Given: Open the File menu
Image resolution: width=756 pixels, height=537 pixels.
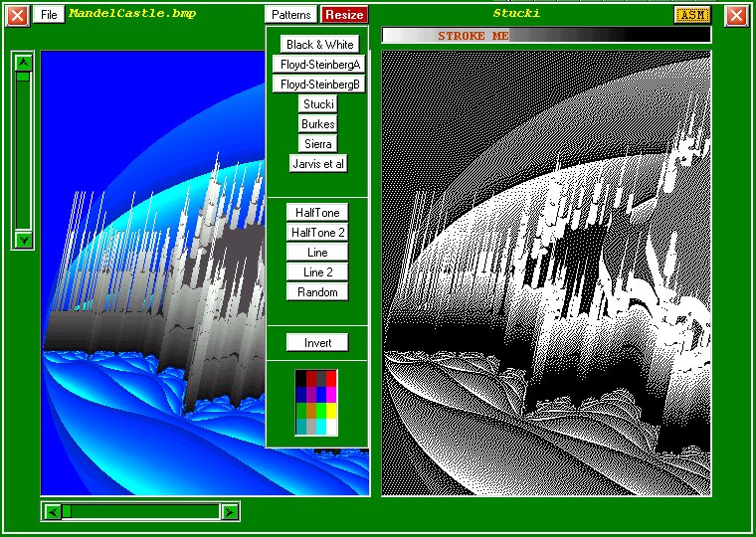Looking at the screenshot, I should pyautogui.click(x=49, y=15).
